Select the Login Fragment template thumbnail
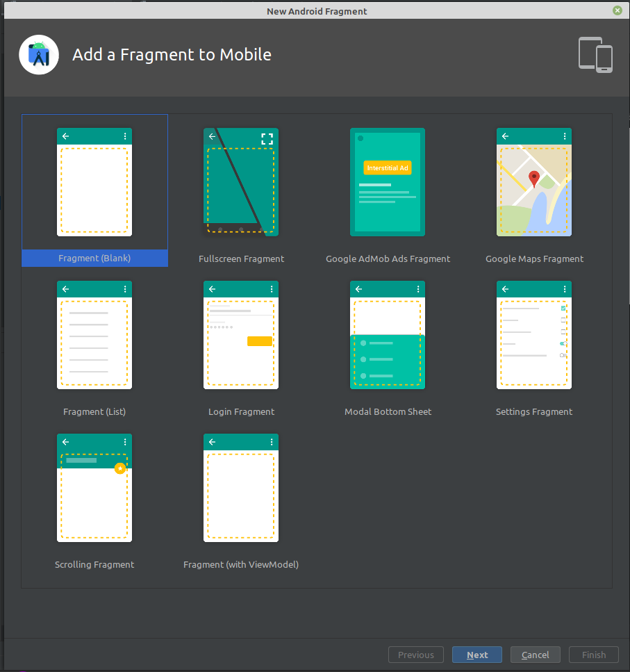Image resolution: width=630 pixels, height=672 pixels. pos(241,335)
